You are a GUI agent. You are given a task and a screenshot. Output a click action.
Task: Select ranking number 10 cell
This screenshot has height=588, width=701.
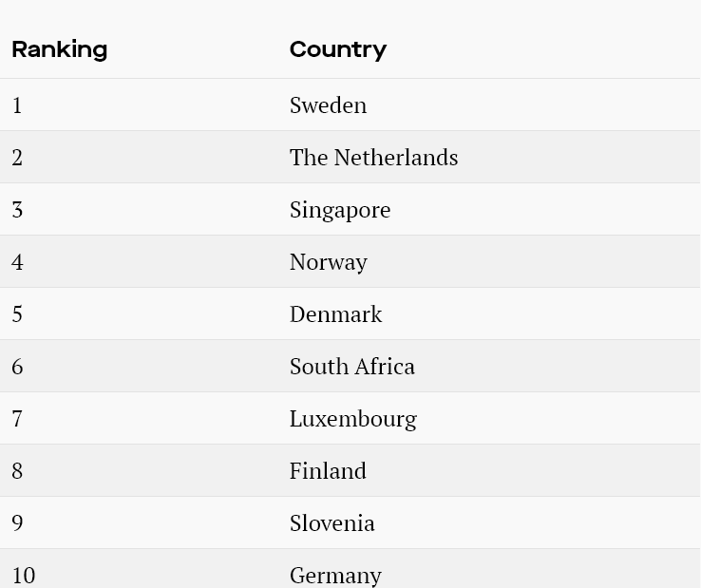(x=23, y=575)
